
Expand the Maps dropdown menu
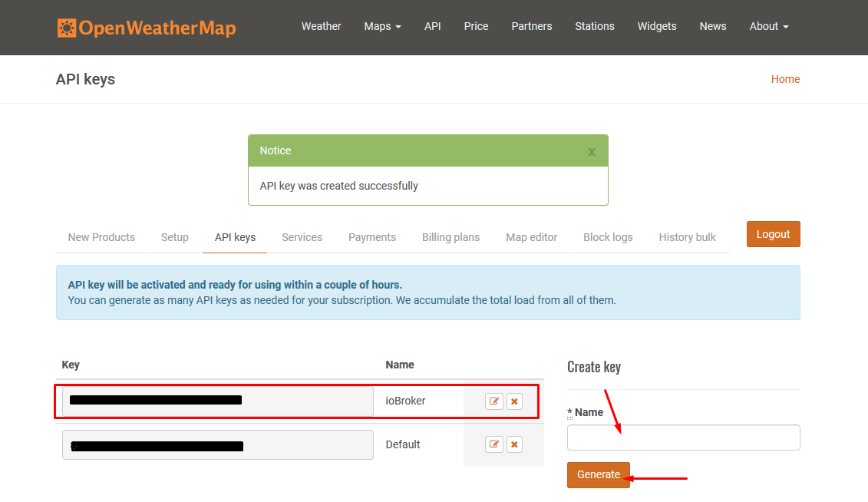[382, 27]
